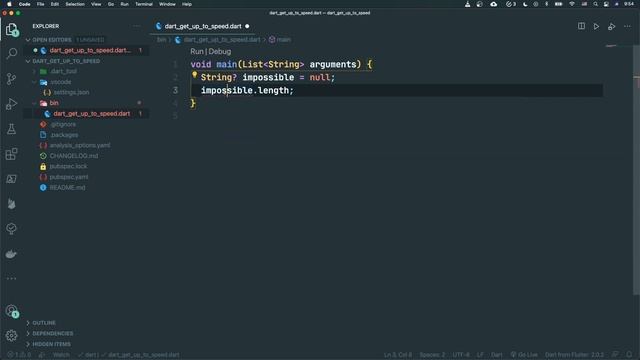This screenshot has height=360, width=640.
Task: Open the Manage gear menu
Action: click(11, 336)
